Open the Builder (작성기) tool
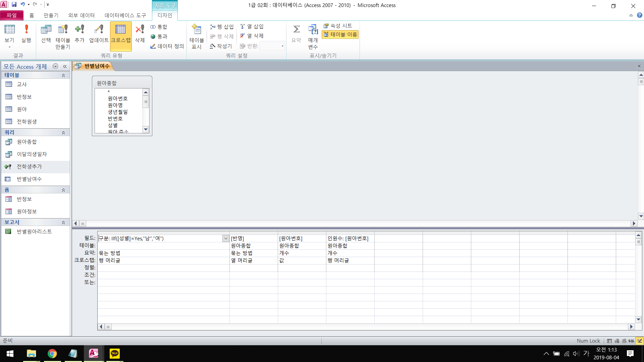The image size is (644, 362). click(x=221, y=46)
